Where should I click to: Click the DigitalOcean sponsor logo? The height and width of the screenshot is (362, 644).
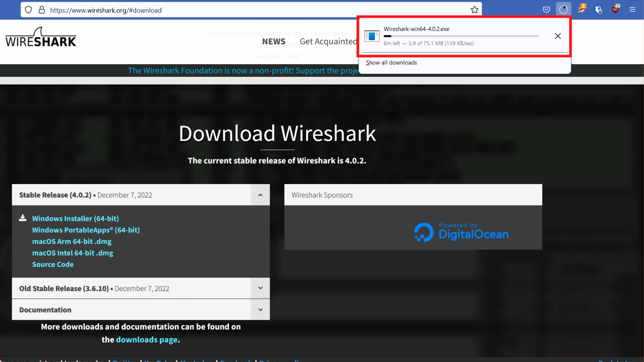[x=461, y=232]
